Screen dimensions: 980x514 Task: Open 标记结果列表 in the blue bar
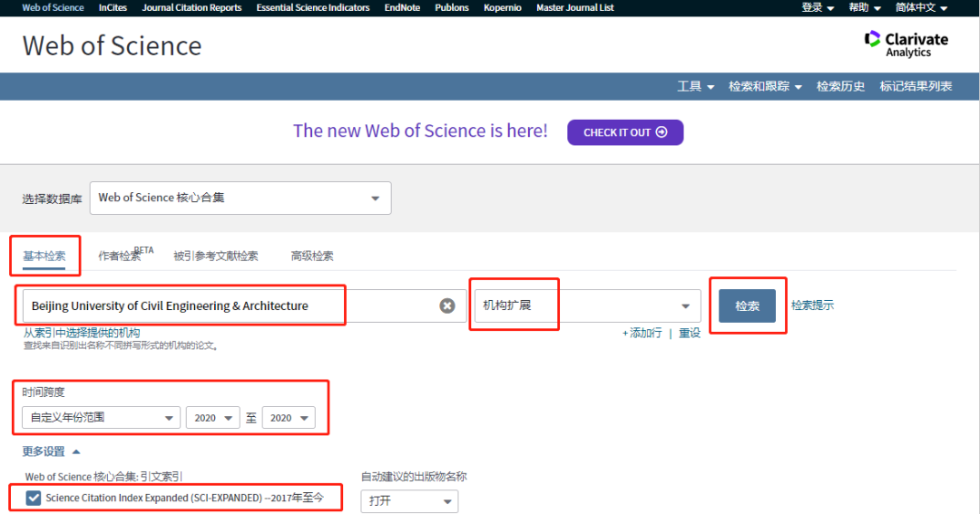[916, 86]
